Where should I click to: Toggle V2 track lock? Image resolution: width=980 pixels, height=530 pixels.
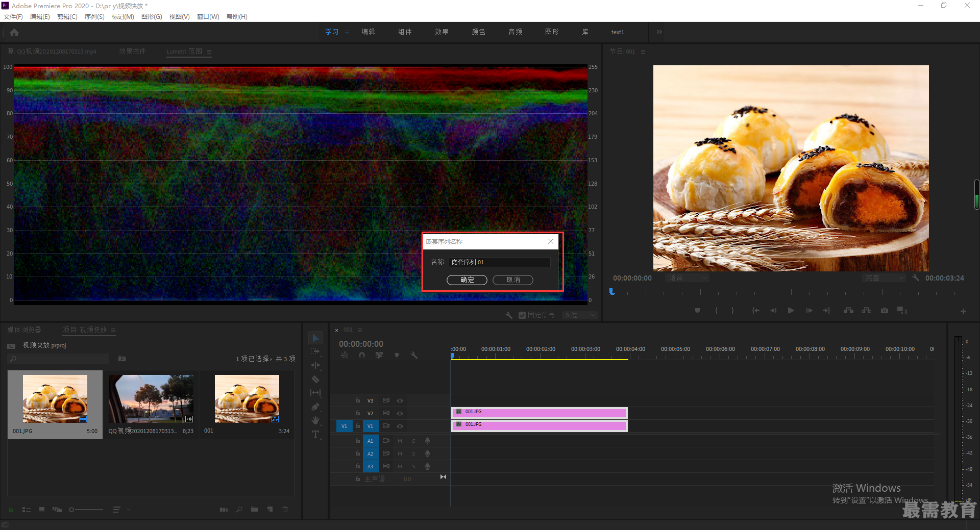tap(358, 413)
